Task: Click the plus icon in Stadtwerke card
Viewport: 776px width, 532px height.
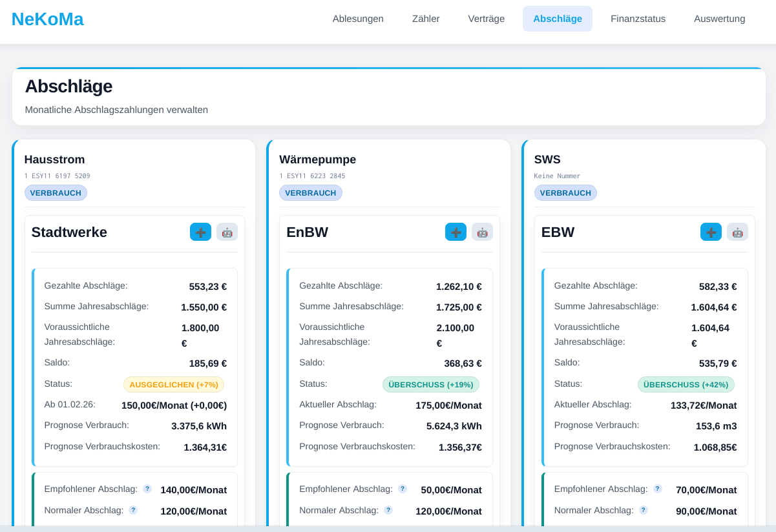Action: [200, 232]
